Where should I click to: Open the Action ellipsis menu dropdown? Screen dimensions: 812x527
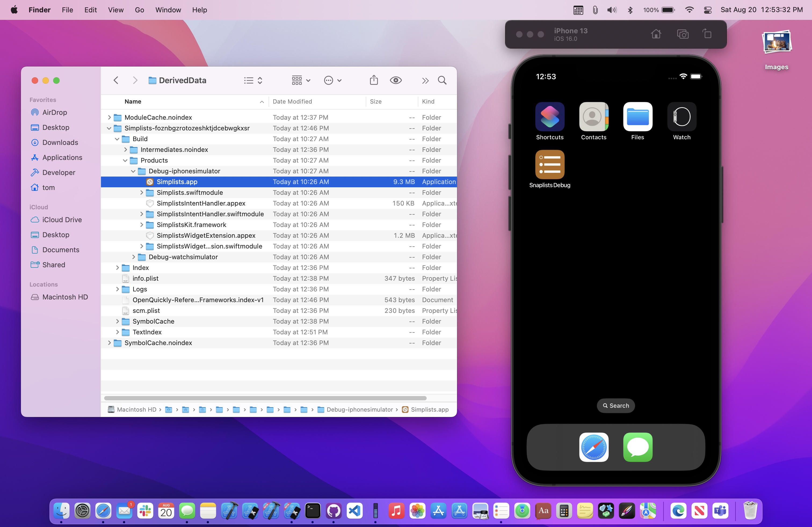(333, 80)
